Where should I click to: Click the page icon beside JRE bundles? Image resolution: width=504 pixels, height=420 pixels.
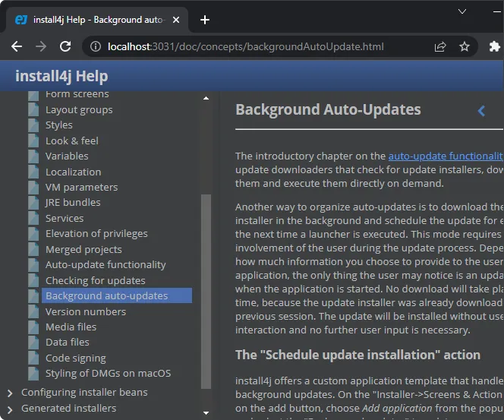point(33,203)
